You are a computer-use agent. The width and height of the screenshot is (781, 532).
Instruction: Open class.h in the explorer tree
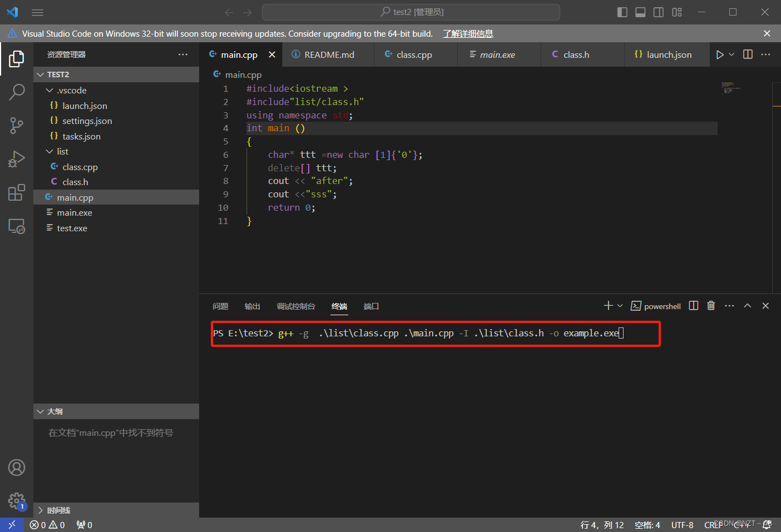[x=116, y=182]
